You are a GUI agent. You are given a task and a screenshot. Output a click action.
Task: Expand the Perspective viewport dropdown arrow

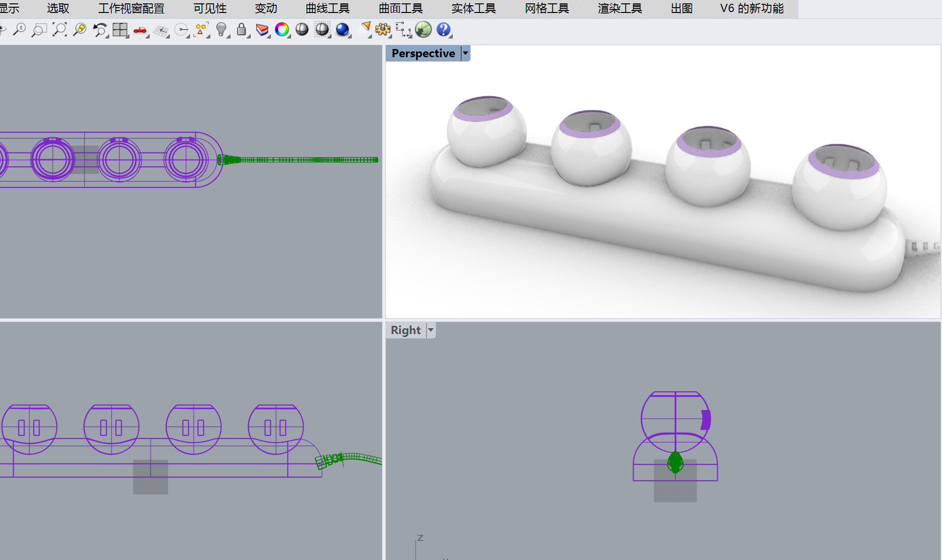465,53
